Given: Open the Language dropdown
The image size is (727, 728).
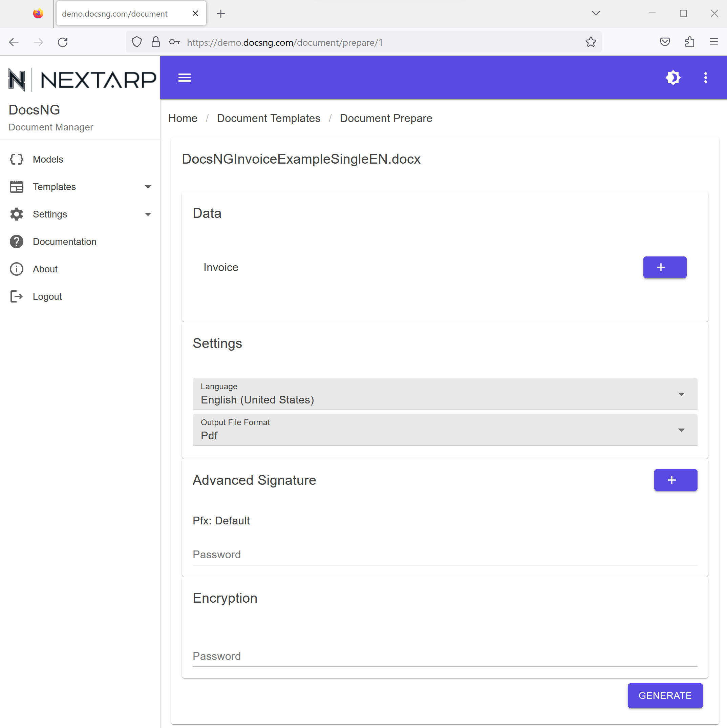Looking at the screenshot, I should pyautogui.click(x=445, y=394).
